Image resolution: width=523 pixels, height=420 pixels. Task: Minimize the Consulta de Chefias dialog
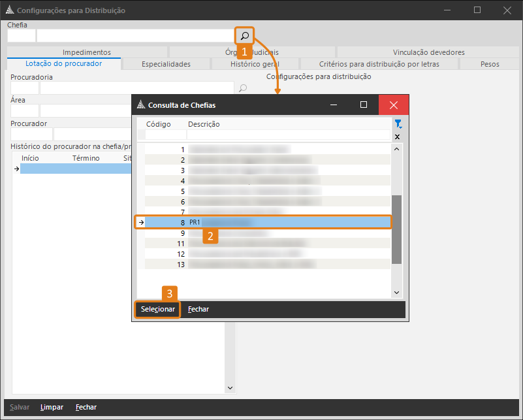[x=334, y=105]
